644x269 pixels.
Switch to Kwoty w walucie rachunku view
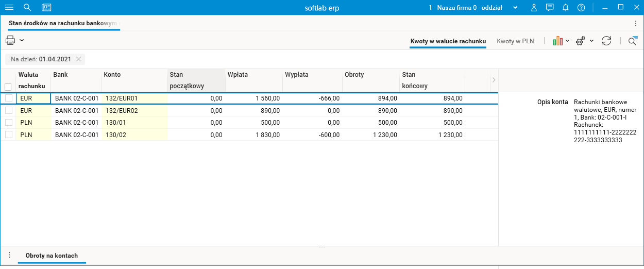[448, 41]
